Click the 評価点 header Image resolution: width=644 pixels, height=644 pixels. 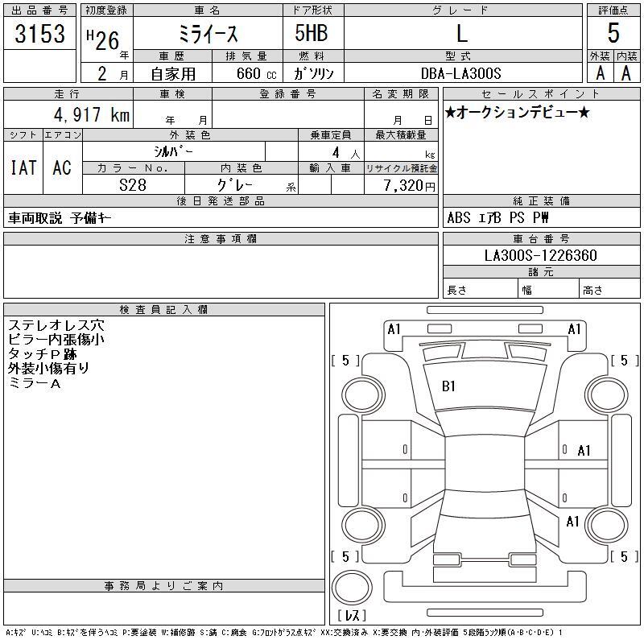tap(613, 10)
